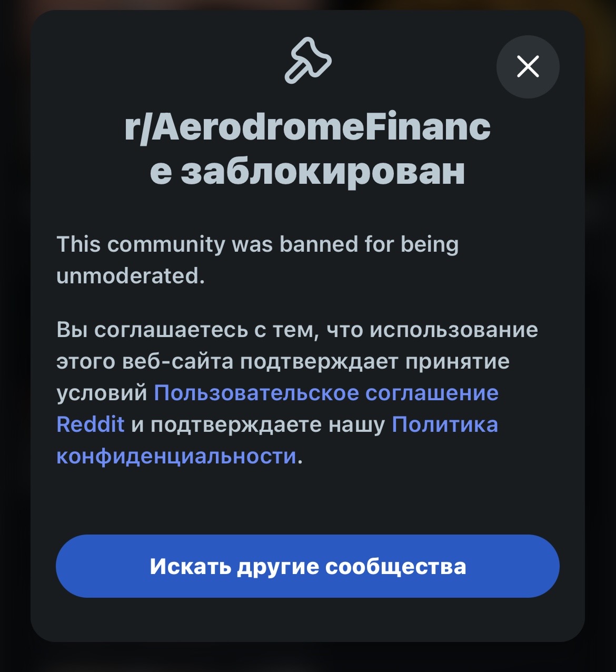616x672 pixels.
Task: Close the banned community dialog
Action: tap(528, 67)
